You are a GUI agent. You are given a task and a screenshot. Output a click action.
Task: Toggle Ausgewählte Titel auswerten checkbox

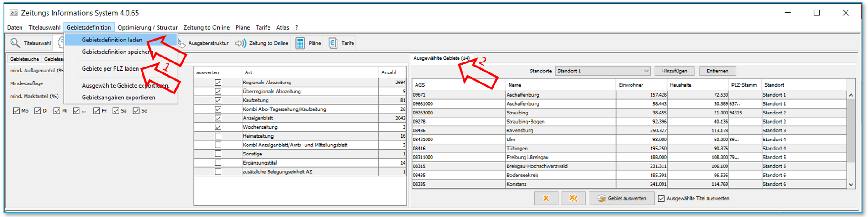661,198
